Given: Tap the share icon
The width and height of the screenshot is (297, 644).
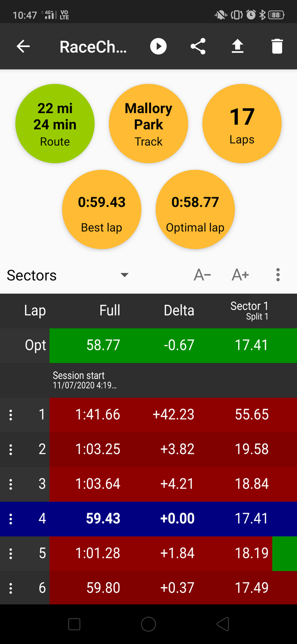Looking at the screenshot, I should 198,47.
